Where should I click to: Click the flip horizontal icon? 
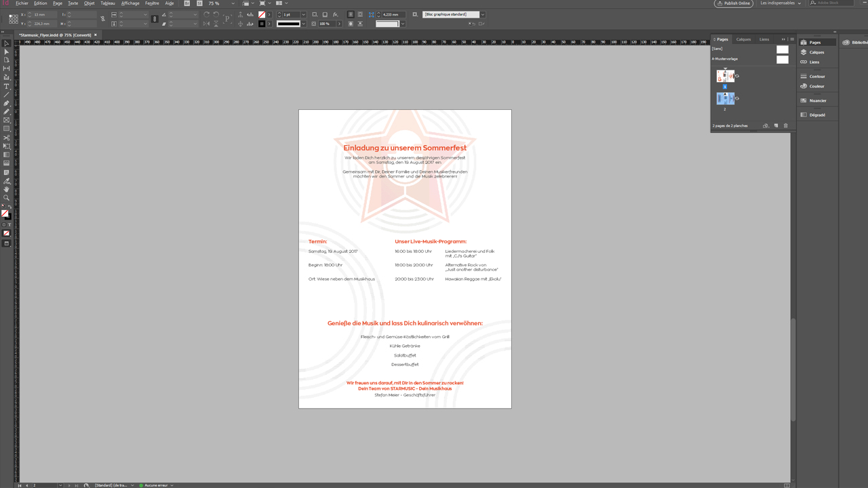(206, 24)
